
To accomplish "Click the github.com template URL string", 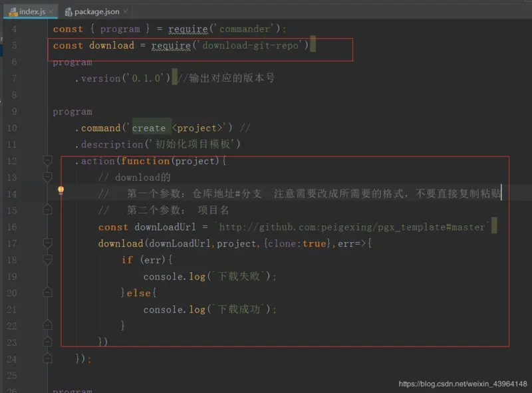I will (x=352, y=227).
